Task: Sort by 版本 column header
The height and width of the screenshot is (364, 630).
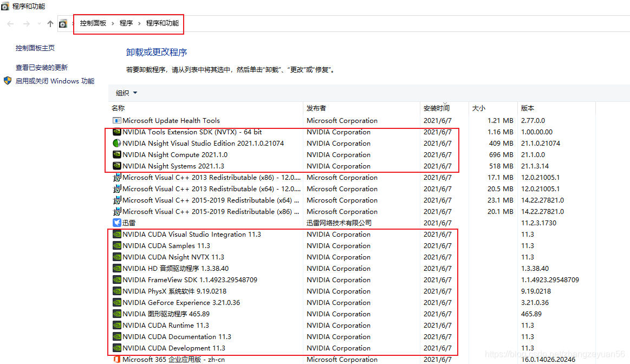Action: pyautogui.click(x=528, y=108)
